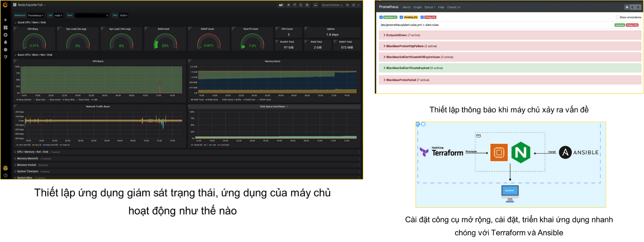Click the Classic UI link
This screenshot has height=242, width=644.
tap(454, 7)
